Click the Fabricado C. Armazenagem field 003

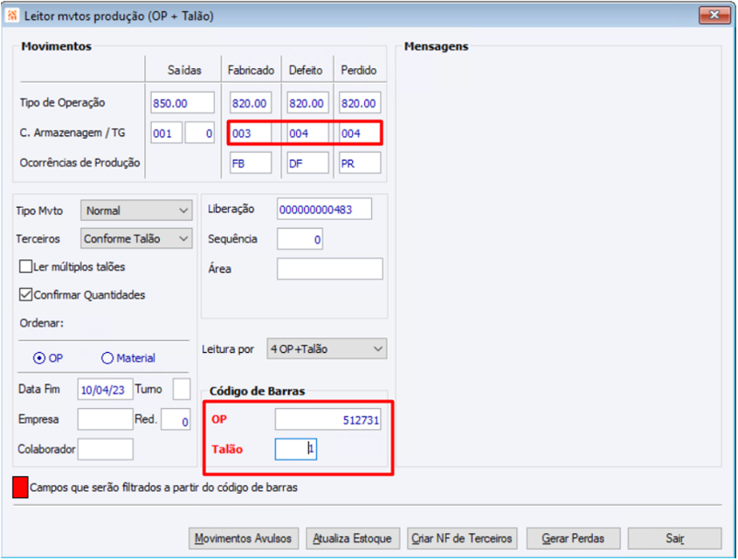click(251, 133)
